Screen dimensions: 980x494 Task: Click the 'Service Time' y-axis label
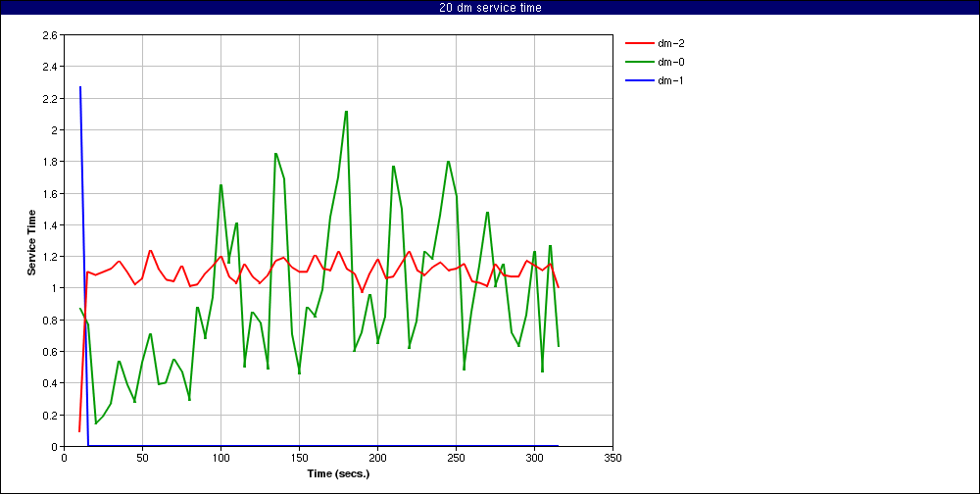[x=31, y=242]
